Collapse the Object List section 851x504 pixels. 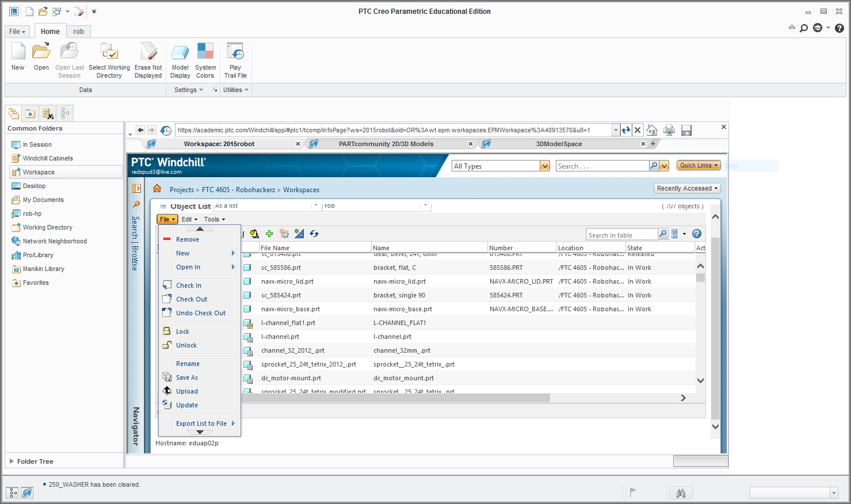tap(163, 206)
